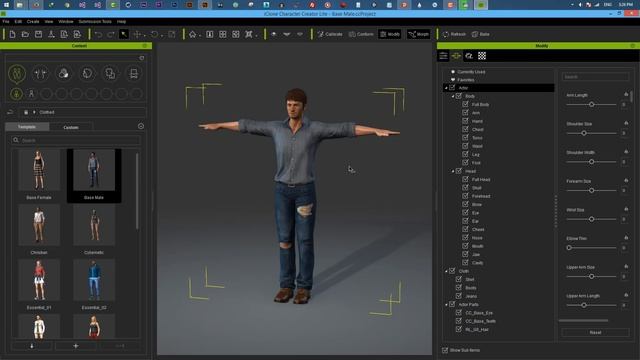Open the Create menu
Image resolution: width=640 pixels, height=360 pixels.
[33, 22]
